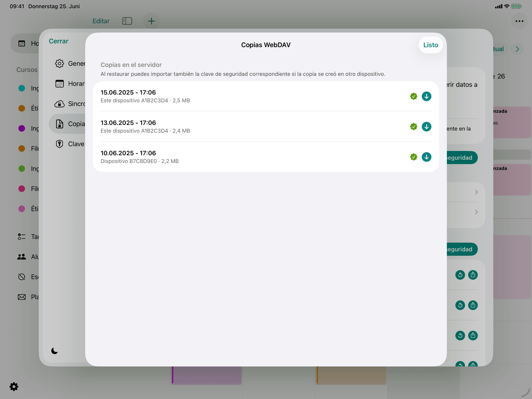532x399 pixels.
Task: Select the purple course dot
Action: (x=22, y=128)
